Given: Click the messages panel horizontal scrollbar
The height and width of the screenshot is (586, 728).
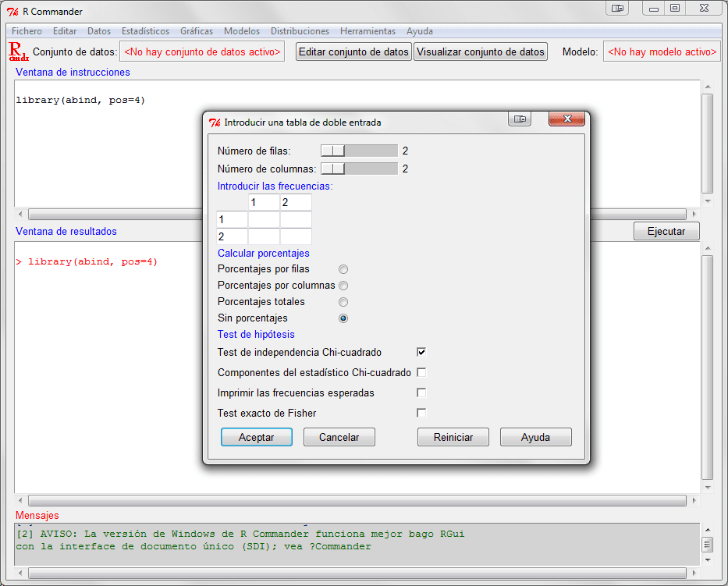Looking at the screenshot, I should (x=357, y=574).
